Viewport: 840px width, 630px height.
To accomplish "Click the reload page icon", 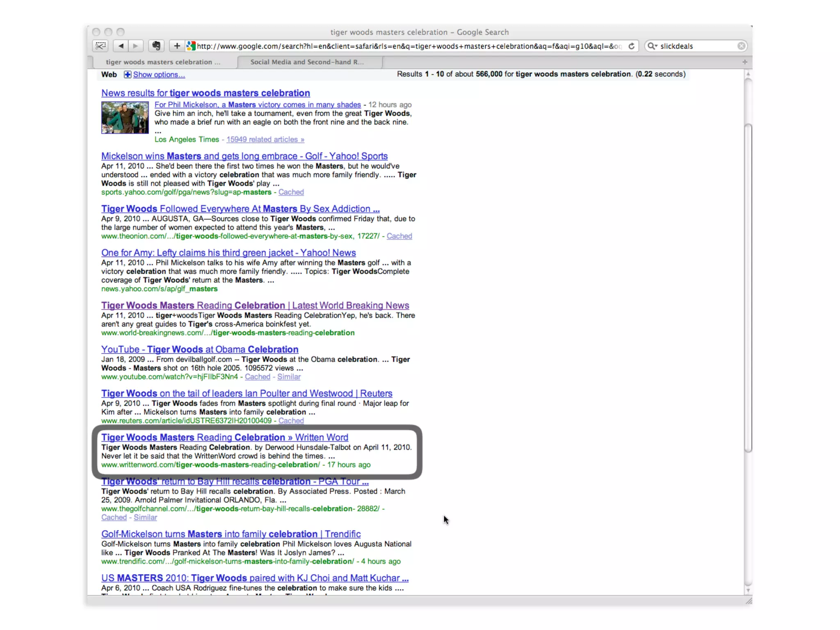I will tap(632, 46).
